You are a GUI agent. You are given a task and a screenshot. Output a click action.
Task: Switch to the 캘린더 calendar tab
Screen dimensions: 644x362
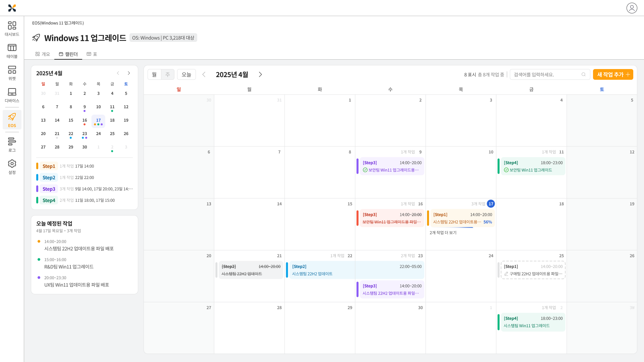coord(68,54)
